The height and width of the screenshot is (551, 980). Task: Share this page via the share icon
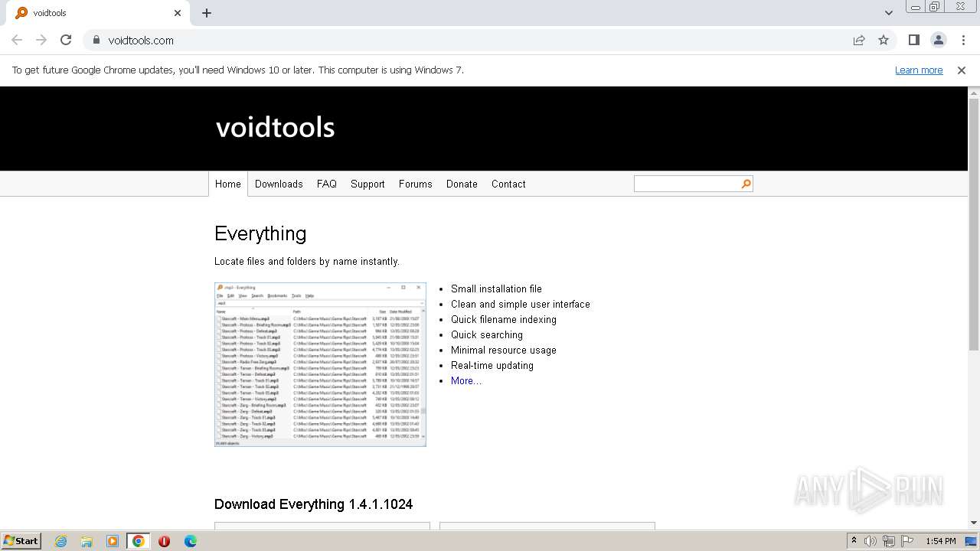[859, 40]
